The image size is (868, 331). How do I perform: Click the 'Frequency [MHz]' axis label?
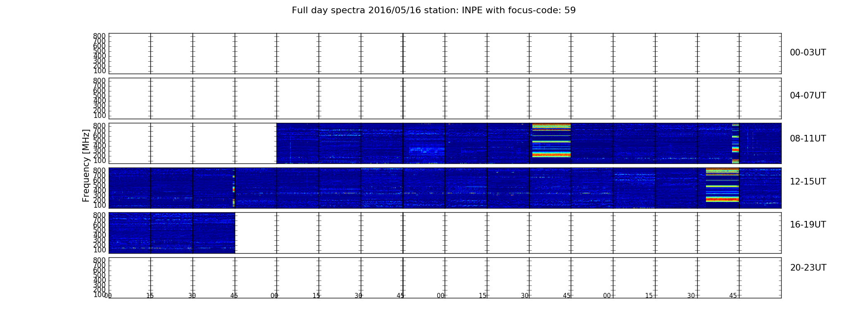86,165
